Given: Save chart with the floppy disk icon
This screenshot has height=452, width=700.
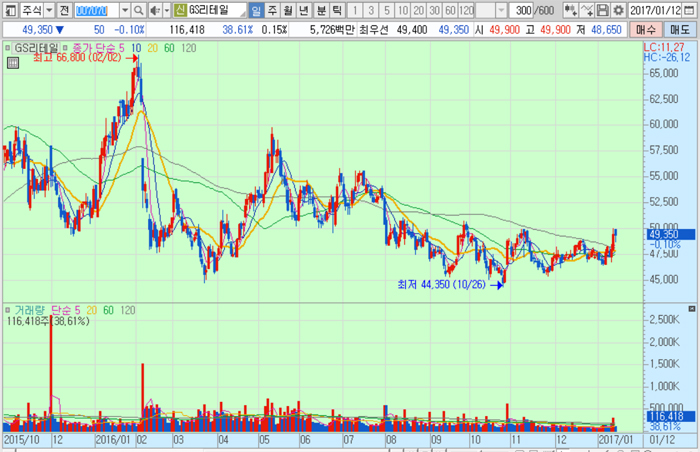Looking at the screenshot, I should [x=603, y=10].
